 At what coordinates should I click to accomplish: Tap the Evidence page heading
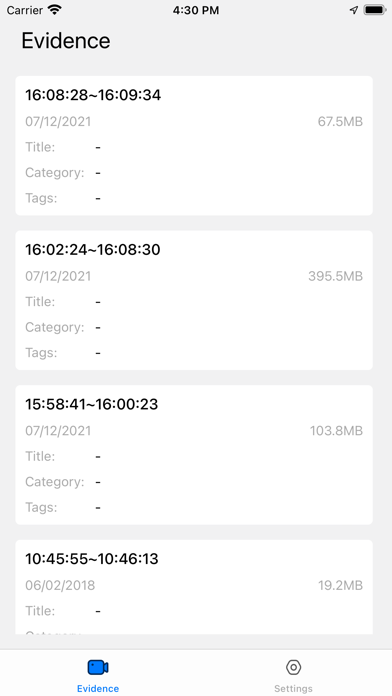click(66, 41)
